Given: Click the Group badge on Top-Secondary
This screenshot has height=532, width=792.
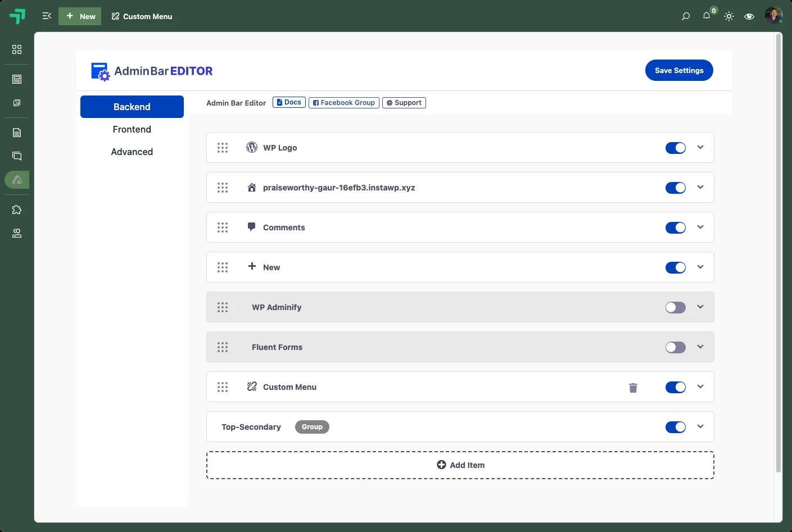Looking at the screenshot, I should click(x=312, y=427).
